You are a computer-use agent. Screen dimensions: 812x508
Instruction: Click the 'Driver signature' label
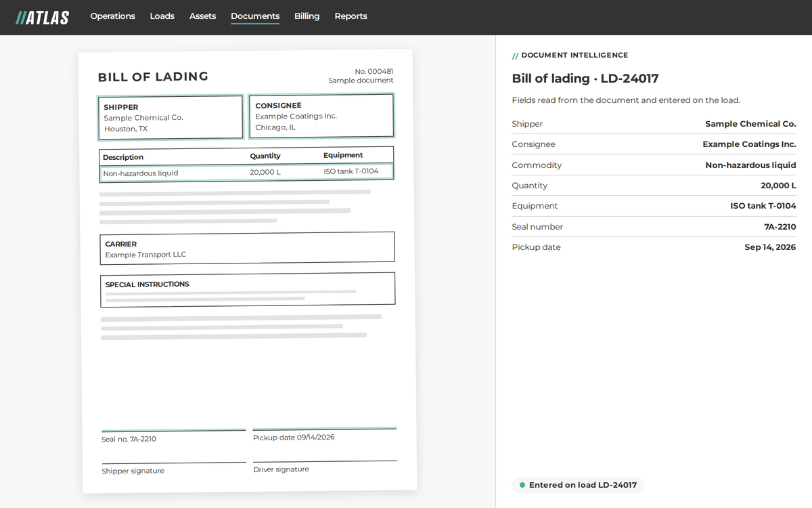[281, 469]
